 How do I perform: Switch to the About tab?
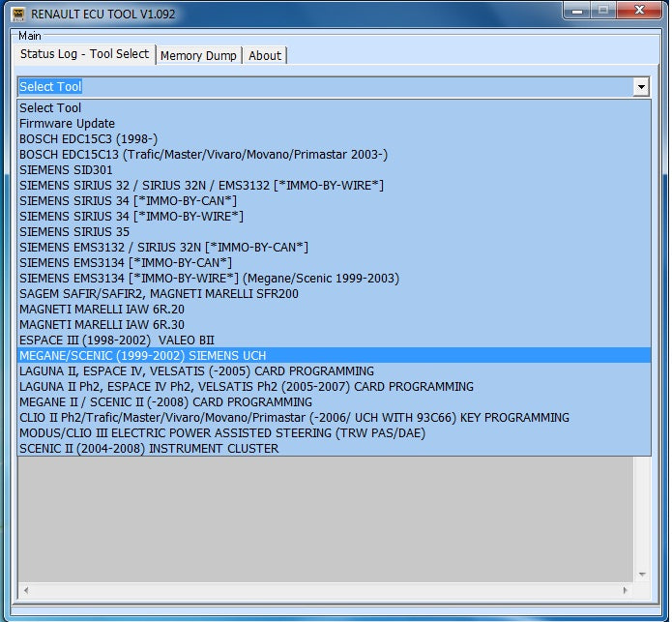pyautogui.click(x=265, y=56)
